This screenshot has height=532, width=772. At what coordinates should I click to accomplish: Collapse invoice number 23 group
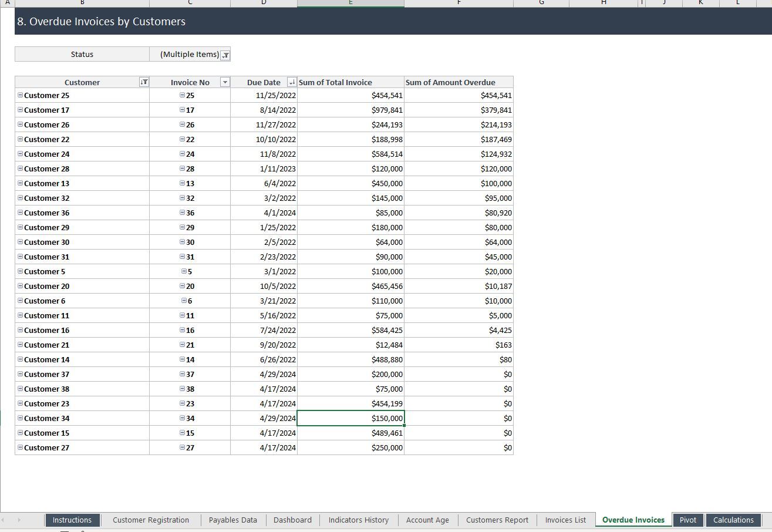182,403
